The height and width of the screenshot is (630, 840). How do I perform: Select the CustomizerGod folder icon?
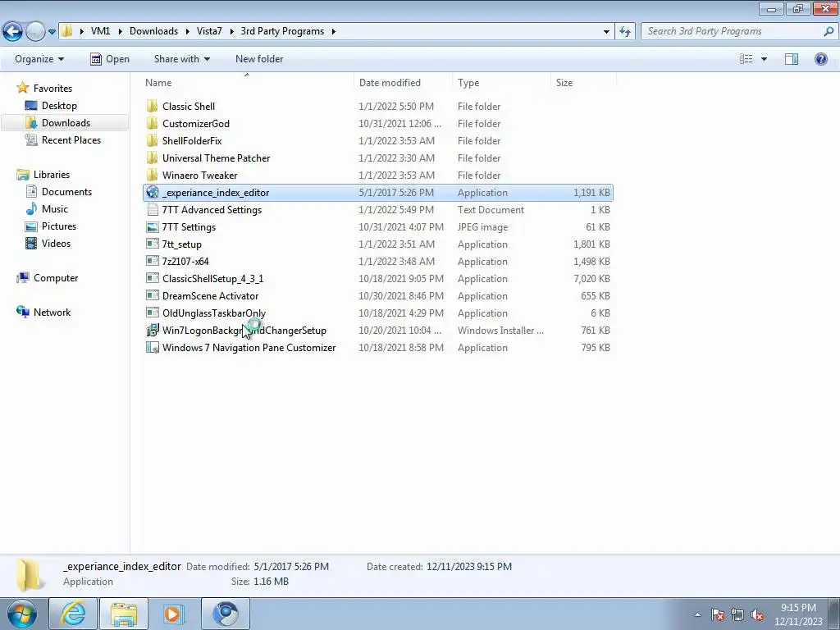pos(152,123)
